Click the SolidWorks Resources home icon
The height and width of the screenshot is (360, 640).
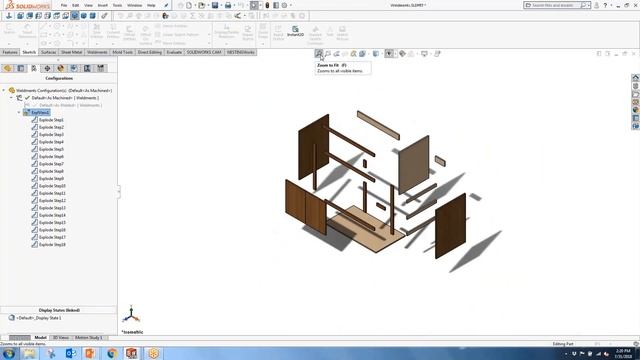point(636,78)
